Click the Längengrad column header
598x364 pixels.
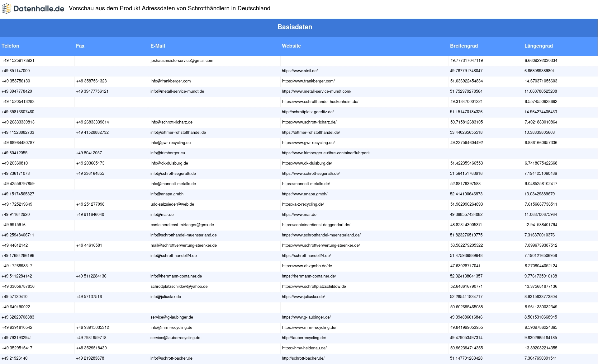[x=539, y=46]
